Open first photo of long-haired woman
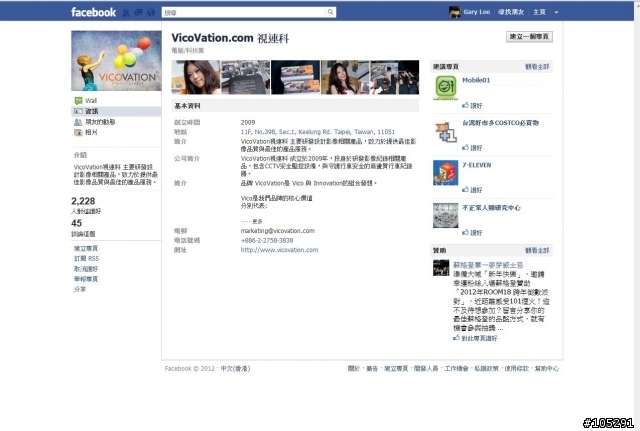This screenshot has height=431, width=640. (196, 77)
